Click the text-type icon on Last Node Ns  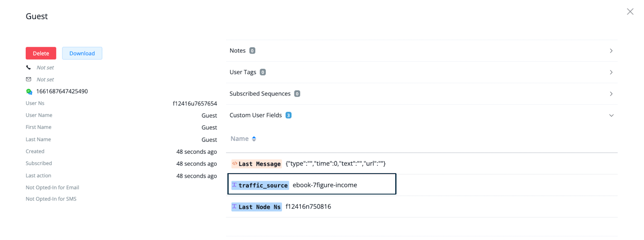coord(234,207)
